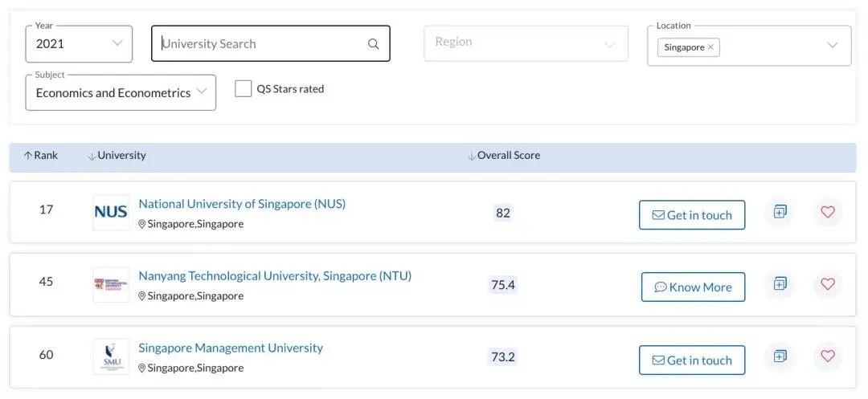Screen dimensions: 868x399
Task: Open the Subject Economics and Econometrics dropdown
Action: [121, 92]
